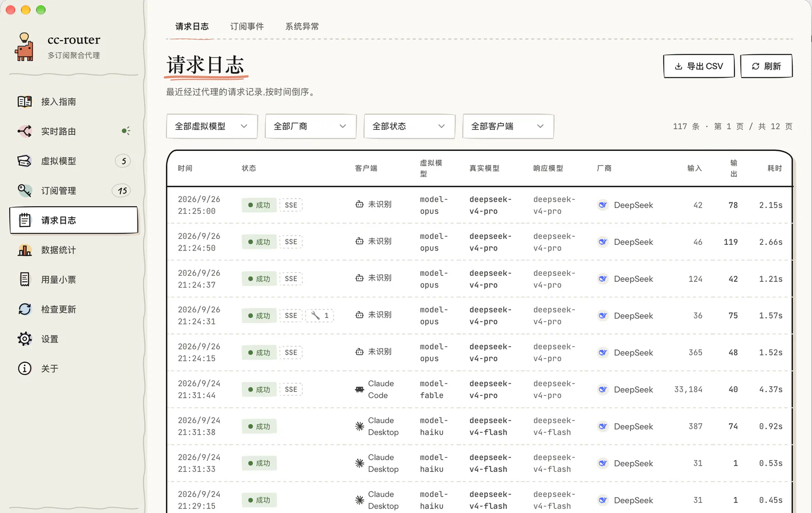812x513 pixels.
Task: Click the 用量小票 receipt icon
Action: click(x=24, y=279)
